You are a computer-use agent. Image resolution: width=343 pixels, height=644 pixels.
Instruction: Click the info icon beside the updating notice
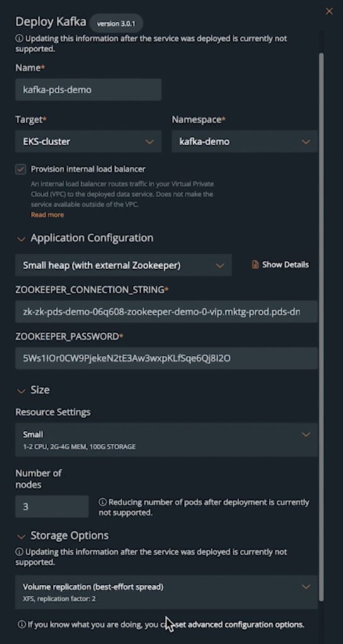point(20,38)
